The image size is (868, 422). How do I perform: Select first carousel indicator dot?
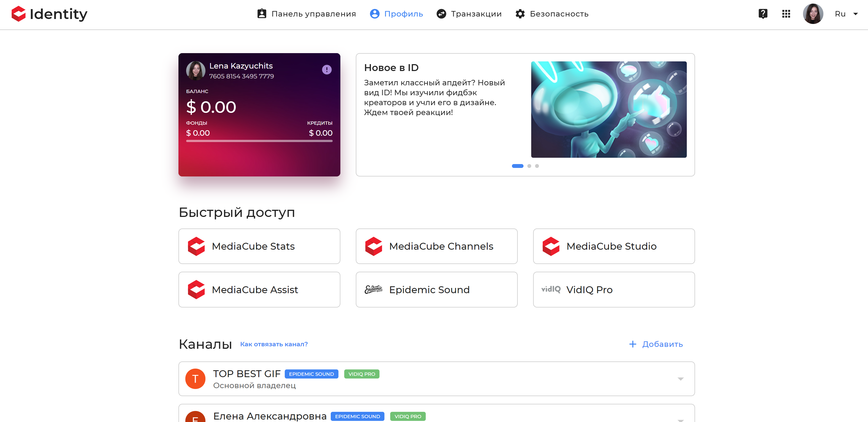[x=517, y=166]
